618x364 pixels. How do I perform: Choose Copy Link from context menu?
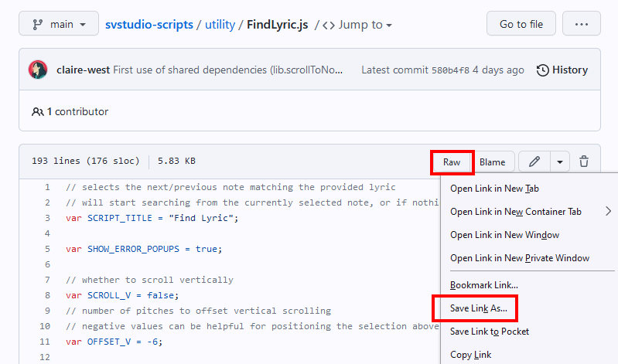(x=470, y=355)
